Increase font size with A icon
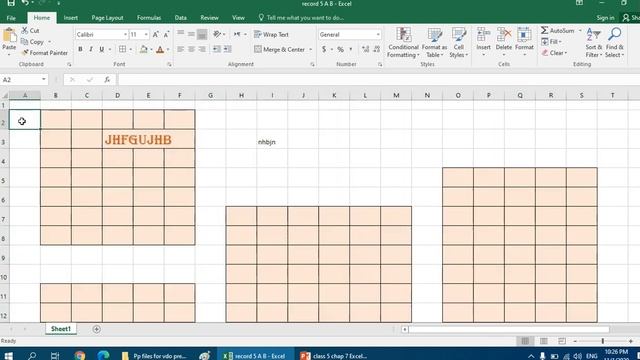 156,35
